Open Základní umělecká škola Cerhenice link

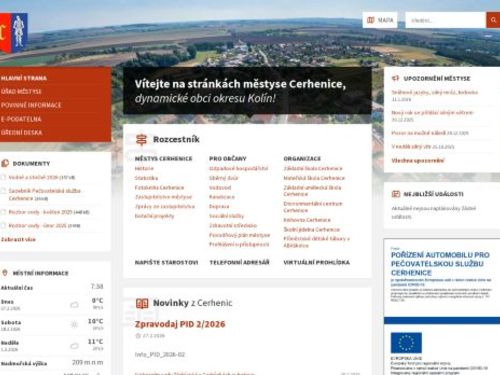coord(312,191)
